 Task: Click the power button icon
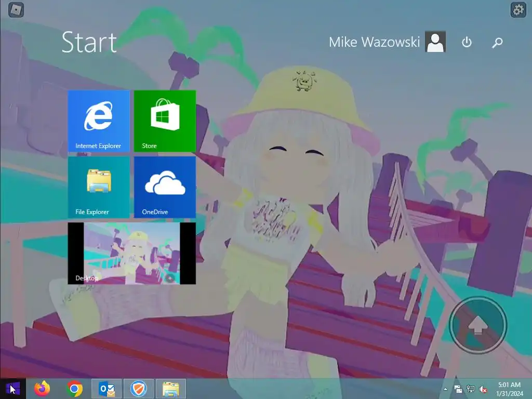tap(467, 43)
